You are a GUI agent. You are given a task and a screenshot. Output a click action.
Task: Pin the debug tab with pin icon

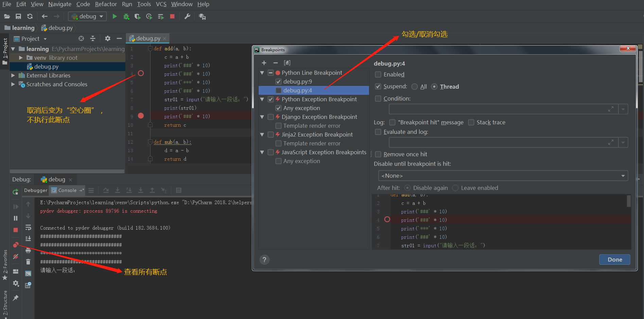pos(16,298)
